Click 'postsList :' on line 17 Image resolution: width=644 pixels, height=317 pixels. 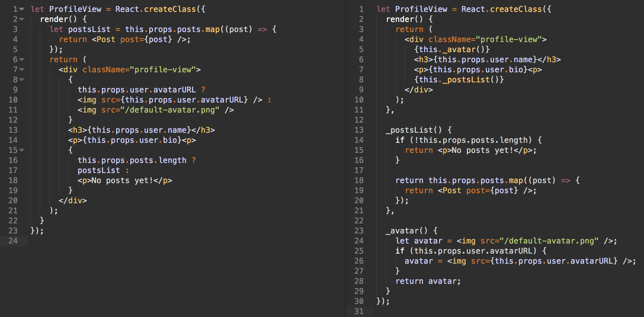point(103,170)
